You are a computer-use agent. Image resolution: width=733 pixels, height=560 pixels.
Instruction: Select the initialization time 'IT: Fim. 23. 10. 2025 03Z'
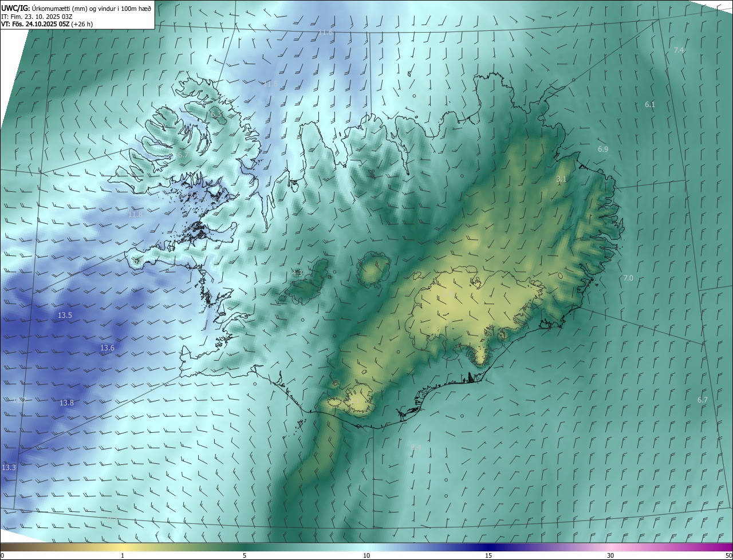tap(37, 17)
